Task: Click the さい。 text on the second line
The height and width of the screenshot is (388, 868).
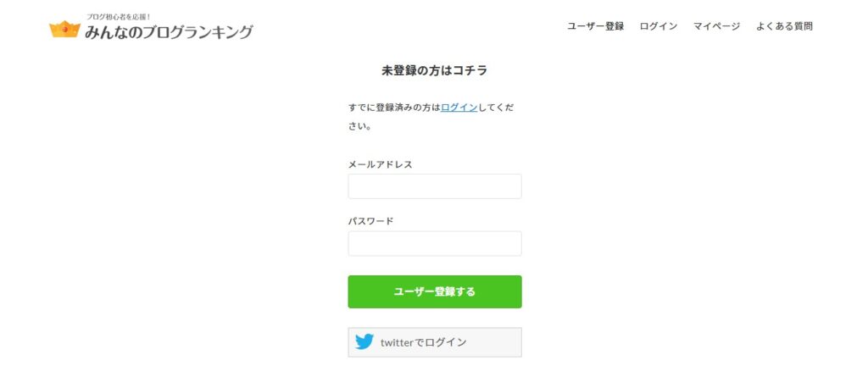Action: pos(359,126)
